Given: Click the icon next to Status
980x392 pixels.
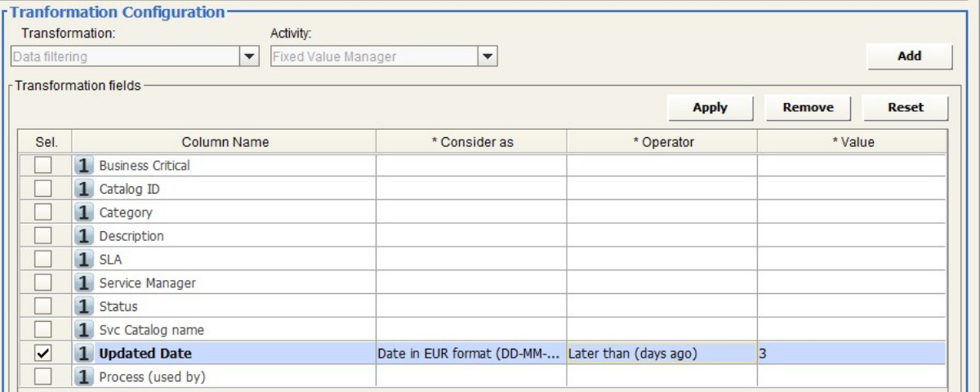Looking at the screenshot, I should point(85,307).
